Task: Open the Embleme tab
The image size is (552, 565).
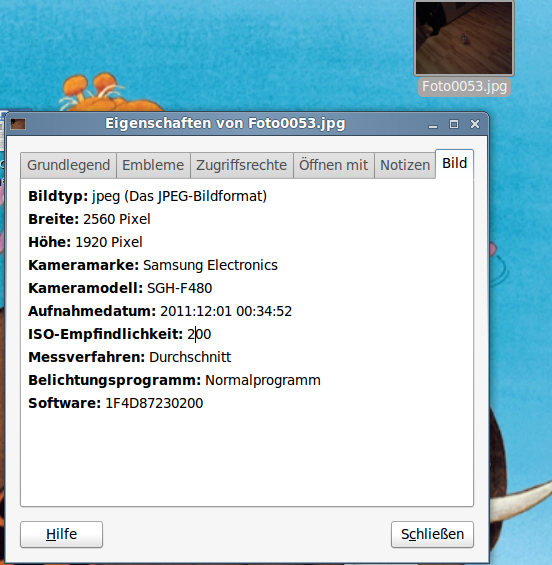Action: tap(153, 165)
